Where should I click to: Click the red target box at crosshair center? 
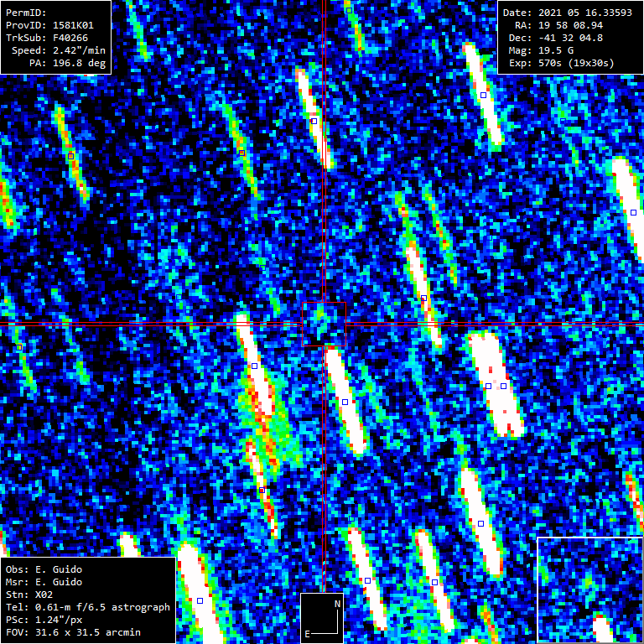click(x=324, y=325)
